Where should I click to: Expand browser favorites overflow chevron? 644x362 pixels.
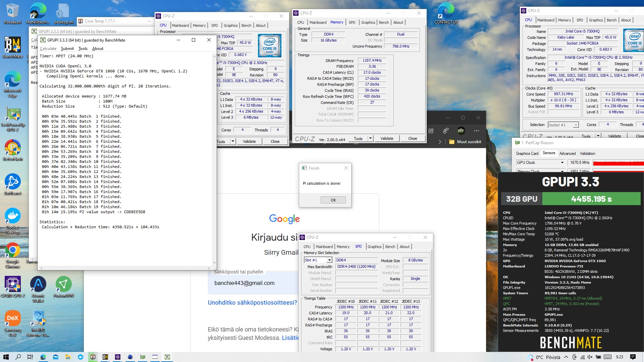(x=440, y=142)
